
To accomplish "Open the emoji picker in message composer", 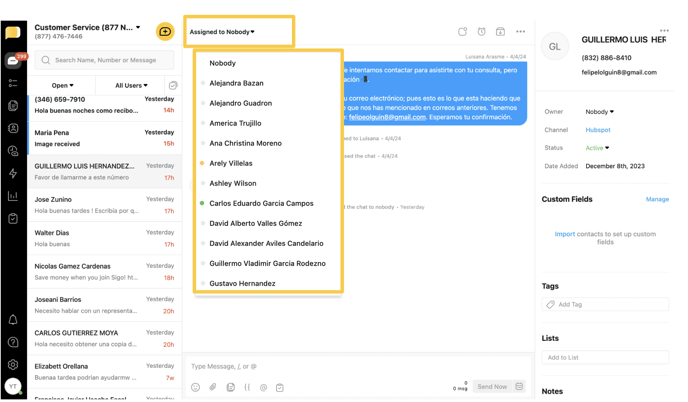I will tap(196, 387).
